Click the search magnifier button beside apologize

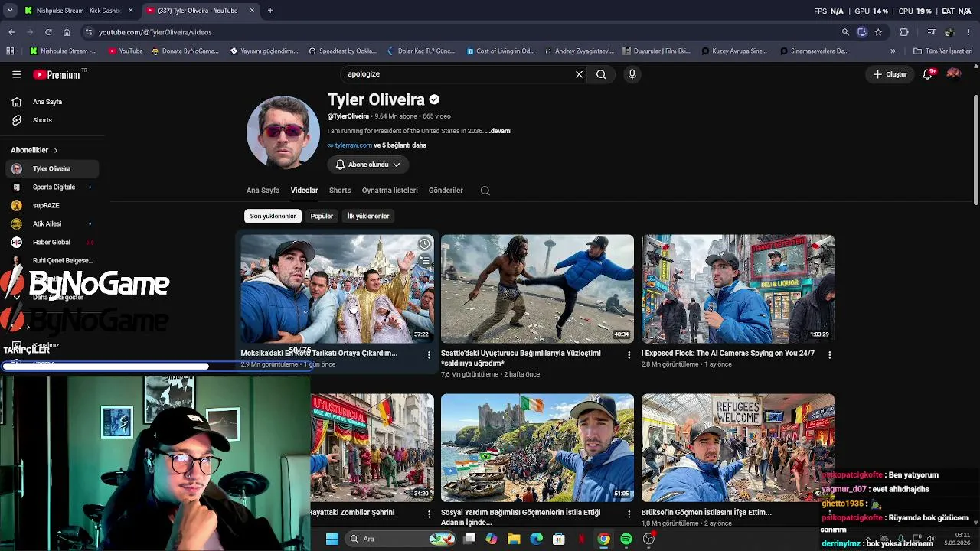[601, 74]
